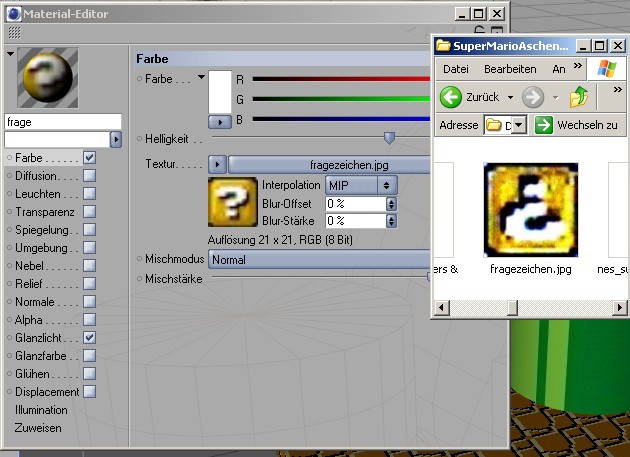Screen dimensions: 630x457
Task: Click the Explorer Forward arrow icon
Action: coord(533,97)
